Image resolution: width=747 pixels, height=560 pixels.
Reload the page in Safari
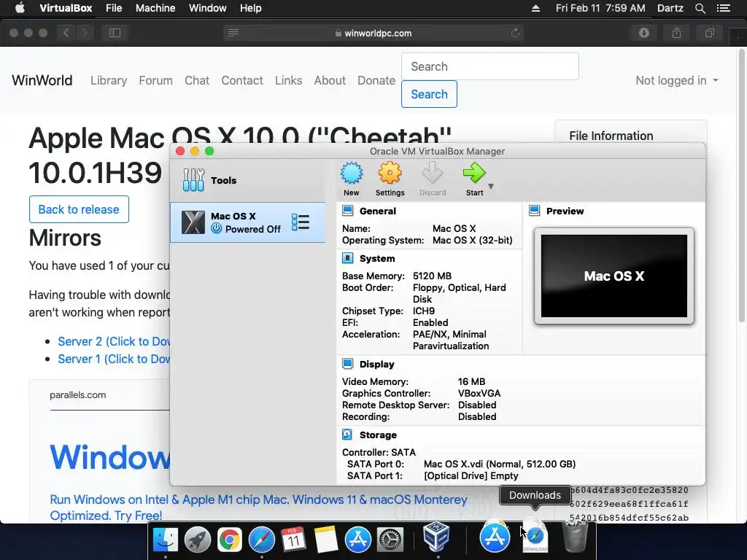coord(515,33)
